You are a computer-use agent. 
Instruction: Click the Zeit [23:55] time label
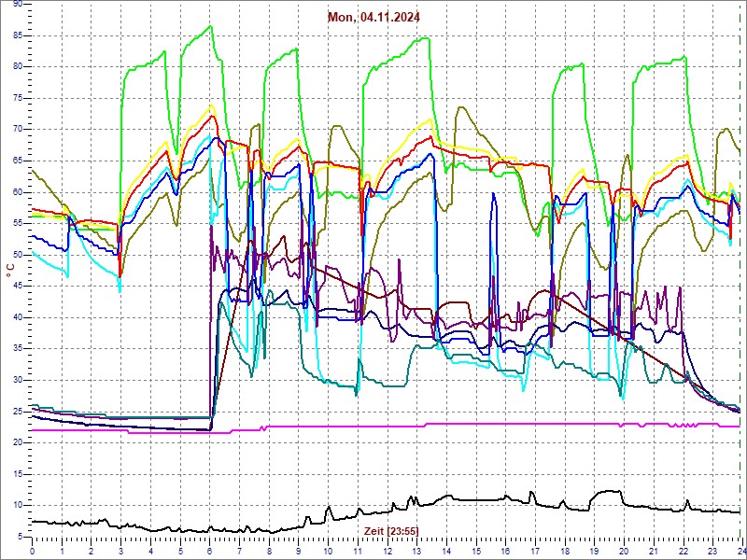click(x=391, y=530)
